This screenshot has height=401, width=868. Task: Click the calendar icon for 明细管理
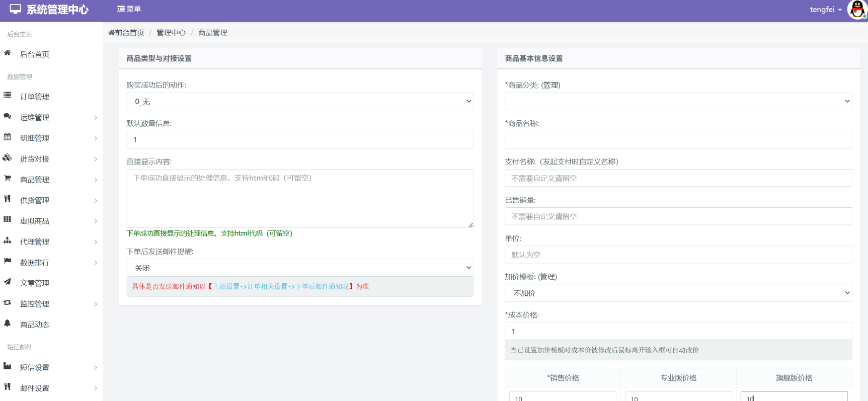coord(8,137)
